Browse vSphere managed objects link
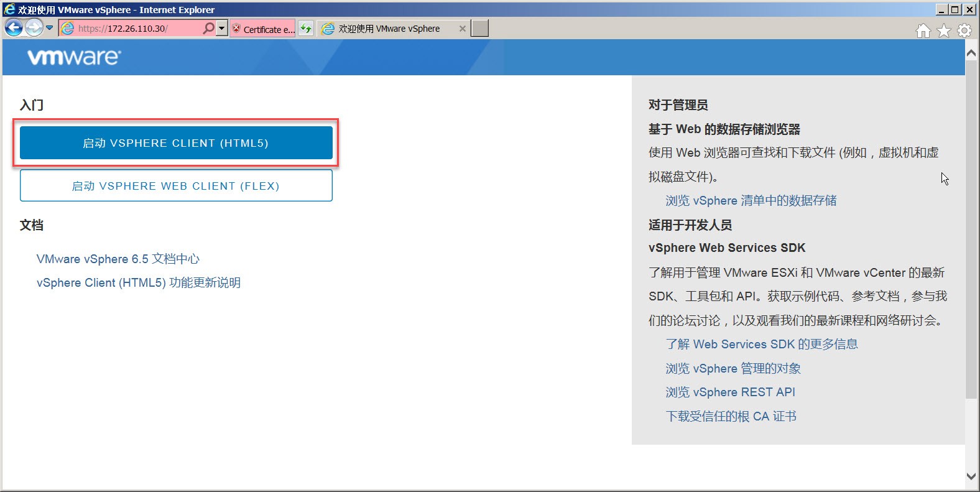The width and height of the screenshot is (980, 492). [733, 368]
